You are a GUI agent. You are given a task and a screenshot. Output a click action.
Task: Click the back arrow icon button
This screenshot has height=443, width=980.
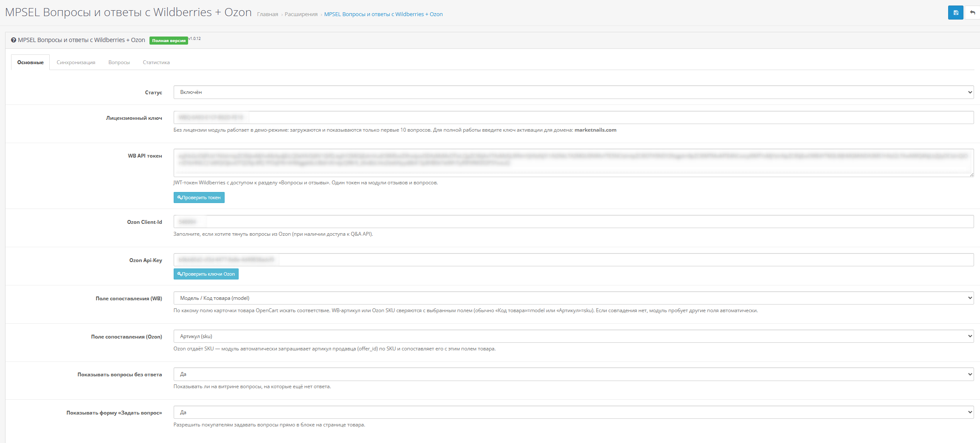tap(972, 13)
